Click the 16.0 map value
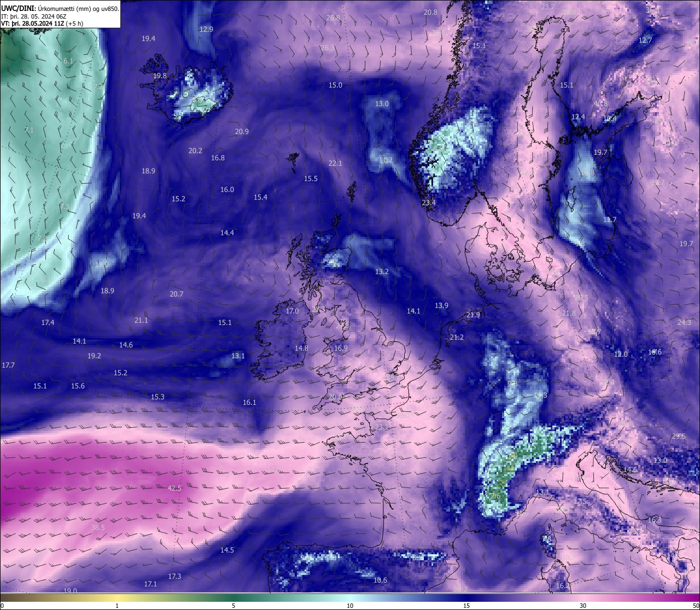Viewport: 700px width, 610px height. (x=227, y=189)
